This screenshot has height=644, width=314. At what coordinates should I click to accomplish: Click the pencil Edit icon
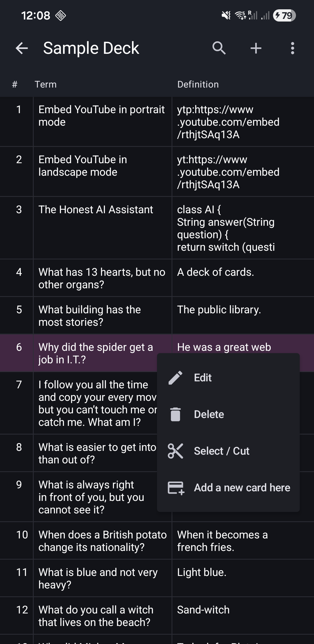click(x=175, y=378)
